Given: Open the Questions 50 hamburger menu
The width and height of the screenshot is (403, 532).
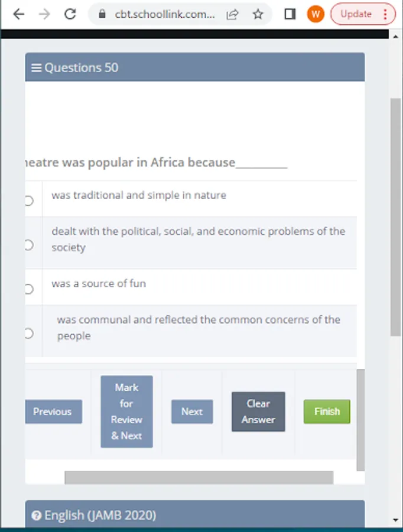Looking at the screenshot, I should 37,68.
